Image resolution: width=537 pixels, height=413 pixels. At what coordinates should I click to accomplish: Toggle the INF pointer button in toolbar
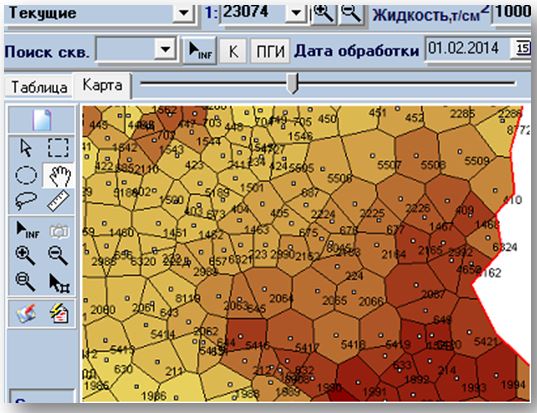point(200,51)
